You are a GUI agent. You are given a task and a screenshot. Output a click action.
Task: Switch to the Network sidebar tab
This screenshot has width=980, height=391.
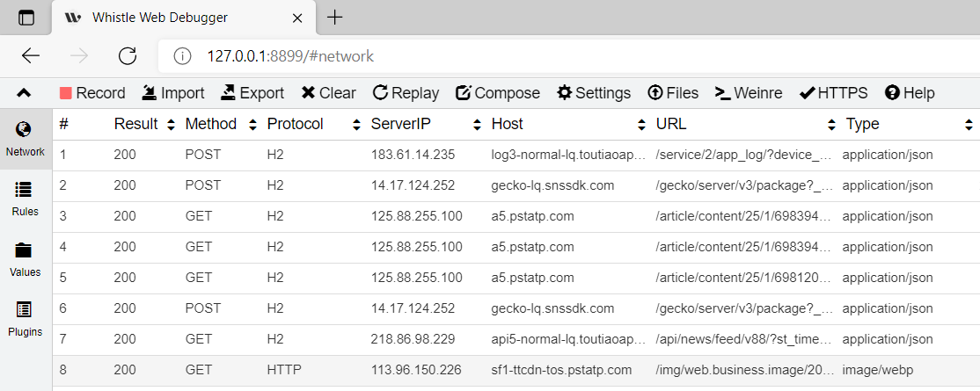click(26, 139)
